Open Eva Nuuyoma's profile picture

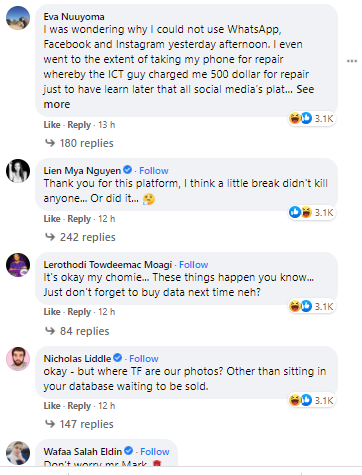coord(18,18)
